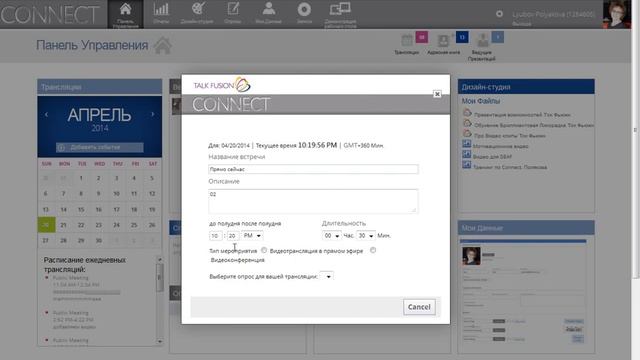
Task: Close the Connect meeting dialog with X
Action: point(437,94)
